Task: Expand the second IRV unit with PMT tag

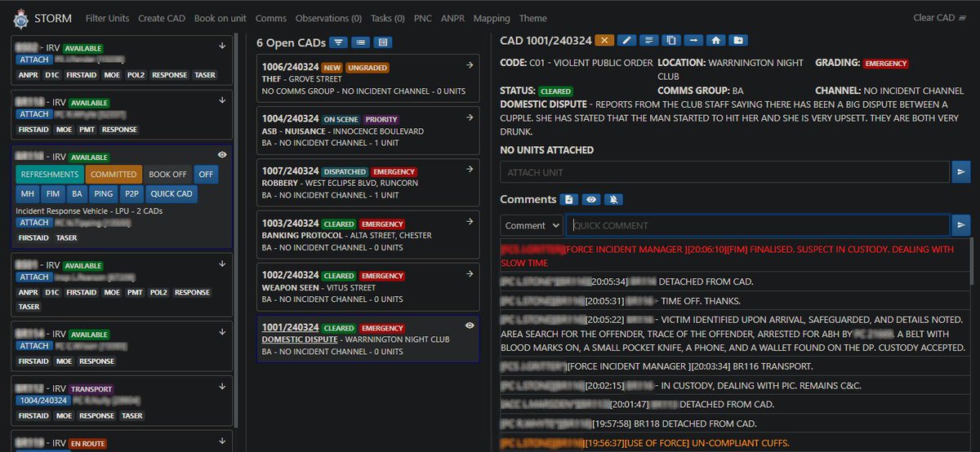Action: pos(223,100)
